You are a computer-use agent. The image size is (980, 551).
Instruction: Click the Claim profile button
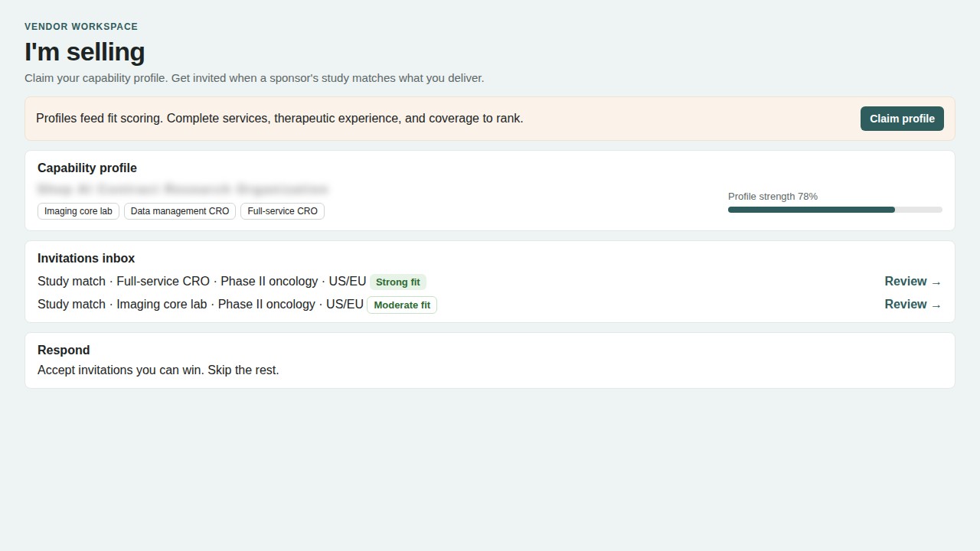[x=902, y=119]
